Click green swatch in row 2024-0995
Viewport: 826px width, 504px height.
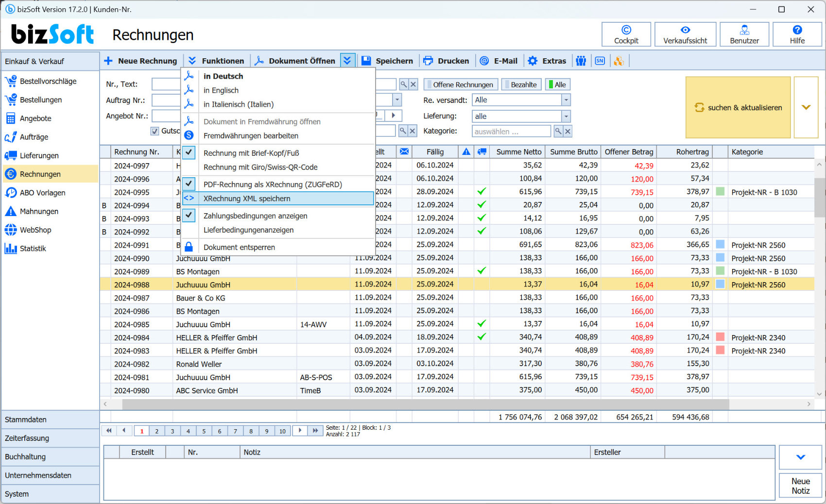pyautogui.click(x=720, y=192)
